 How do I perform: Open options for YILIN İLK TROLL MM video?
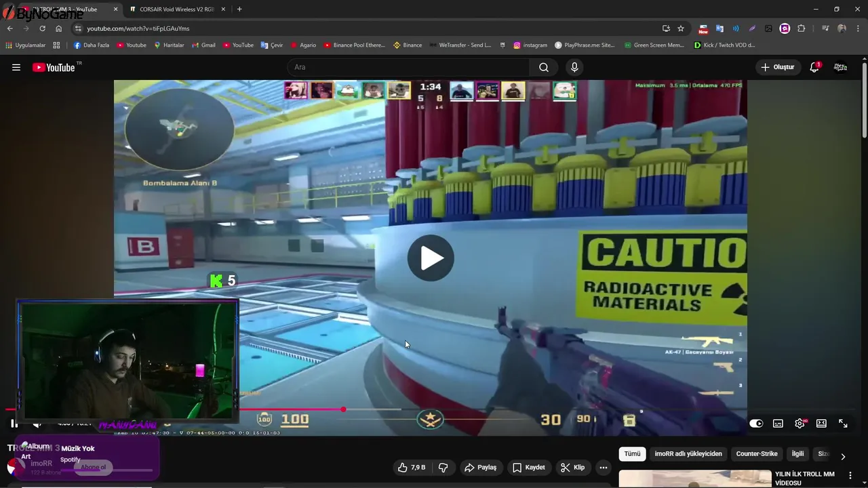[x=850, y=476]
